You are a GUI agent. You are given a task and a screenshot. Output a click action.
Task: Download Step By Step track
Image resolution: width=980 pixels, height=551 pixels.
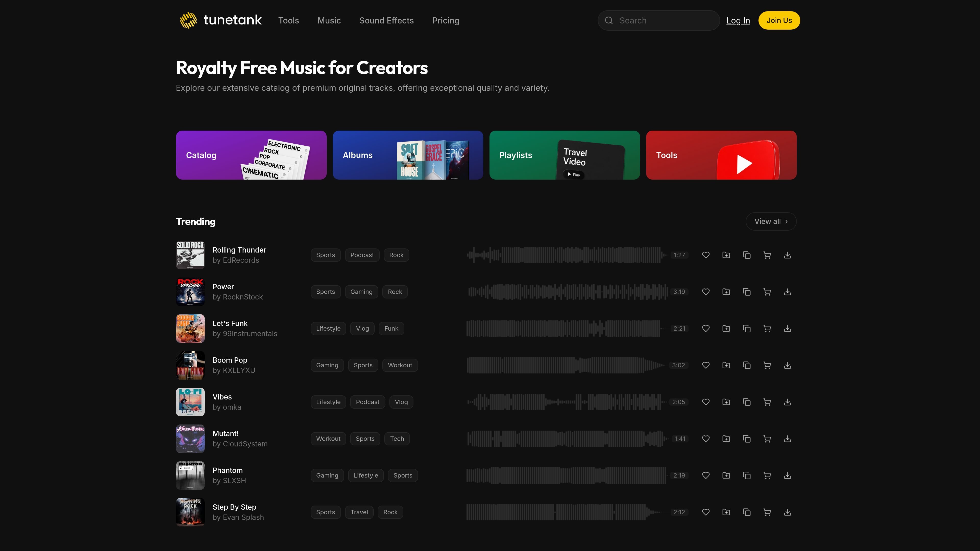(788, 512)
